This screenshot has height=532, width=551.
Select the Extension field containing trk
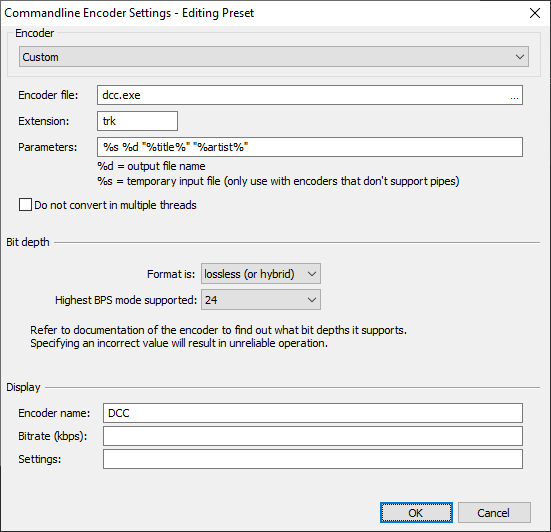coord(137,121)
